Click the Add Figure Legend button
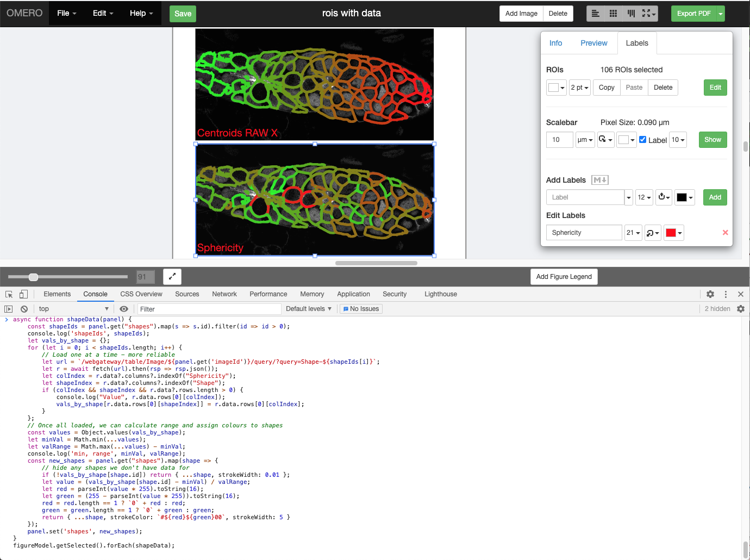Viewport: 750px width, 560px height. [x=564, y=277]
